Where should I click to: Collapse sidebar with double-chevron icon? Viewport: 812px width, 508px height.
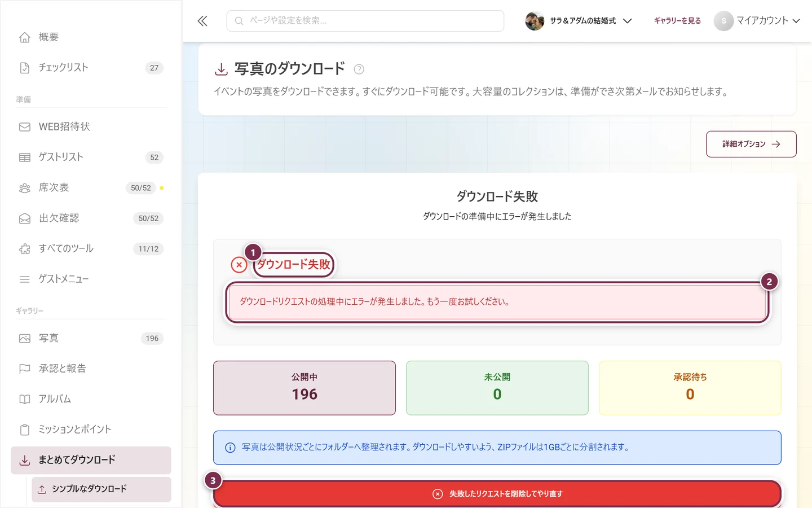(x=202, y=21)
